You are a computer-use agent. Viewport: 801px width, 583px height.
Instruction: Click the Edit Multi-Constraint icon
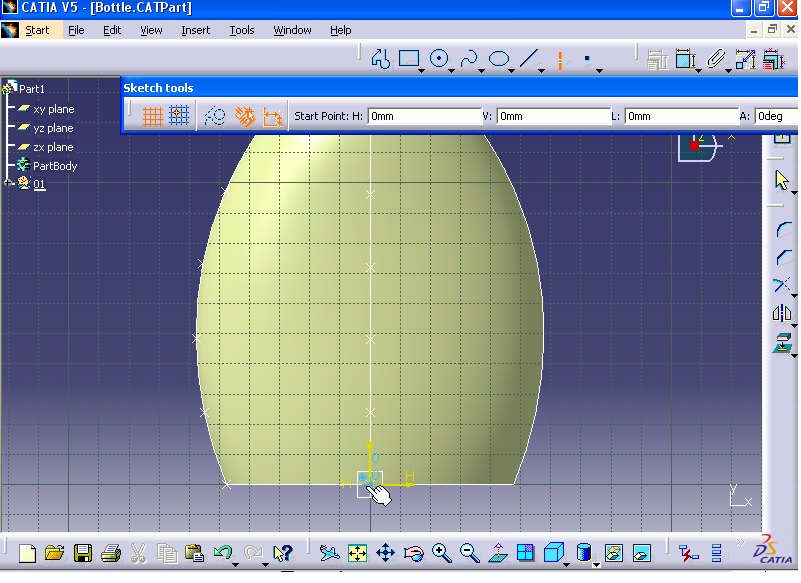[x=773, y=59]
